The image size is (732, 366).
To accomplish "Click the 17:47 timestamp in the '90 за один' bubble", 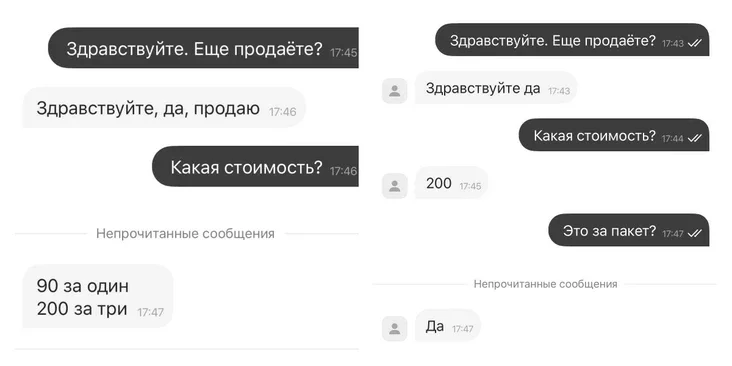I will tap(150, 312).
